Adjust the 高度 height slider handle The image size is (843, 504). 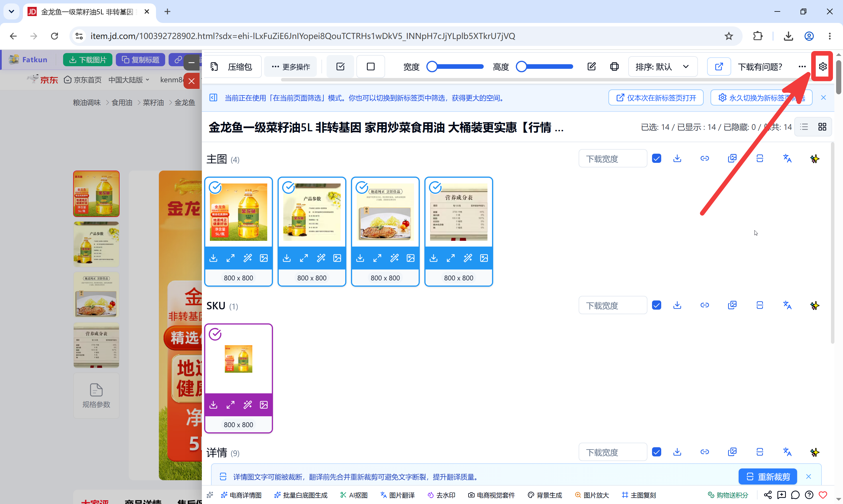(521, 67)
